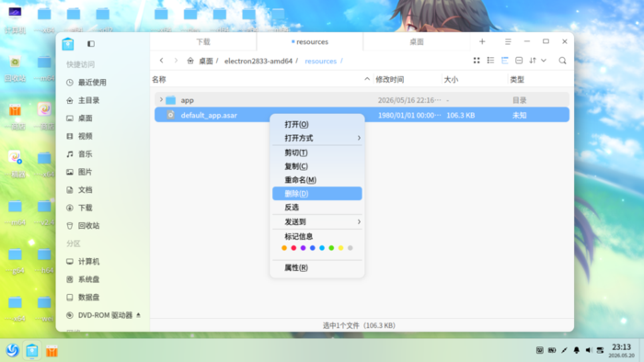This screenshot has height=362, width=644.
Task: Choose 重命名(M) in context menu
Action: pyautogui.click(x=317, y=180)
